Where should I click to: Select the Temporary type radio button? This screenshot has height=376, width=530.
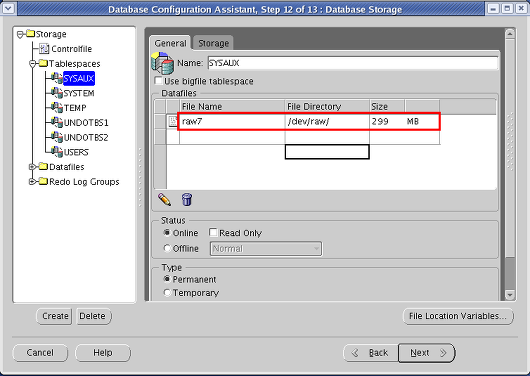tap(167, 292)
